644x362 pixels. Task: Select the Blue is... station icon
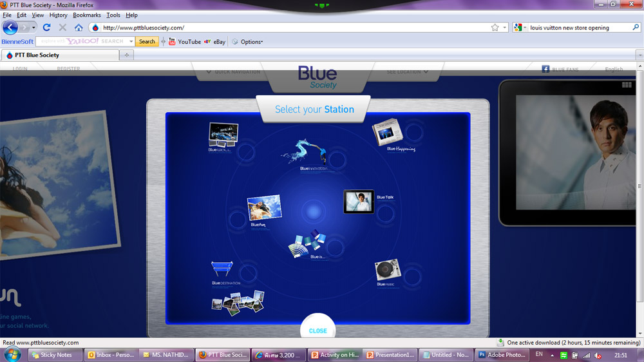pyautogui.click(x=307, y=244)
